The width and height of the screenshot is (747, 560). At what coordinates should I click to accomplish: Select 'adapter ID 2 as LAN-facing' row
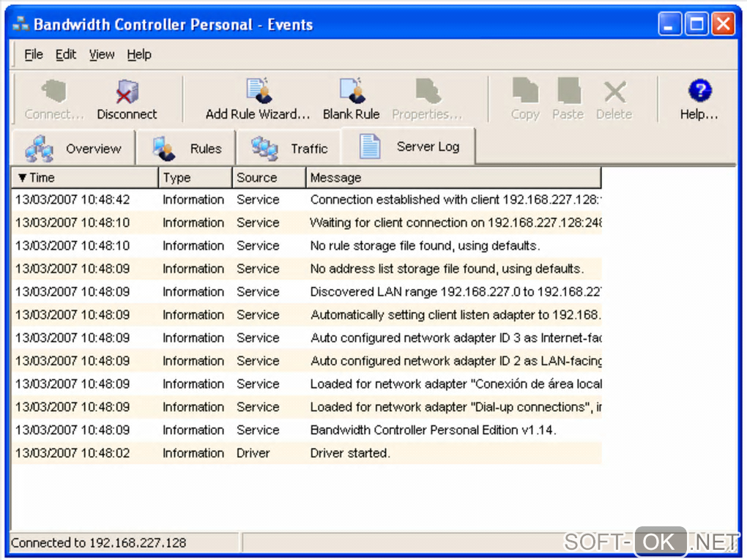pos(307,361)
